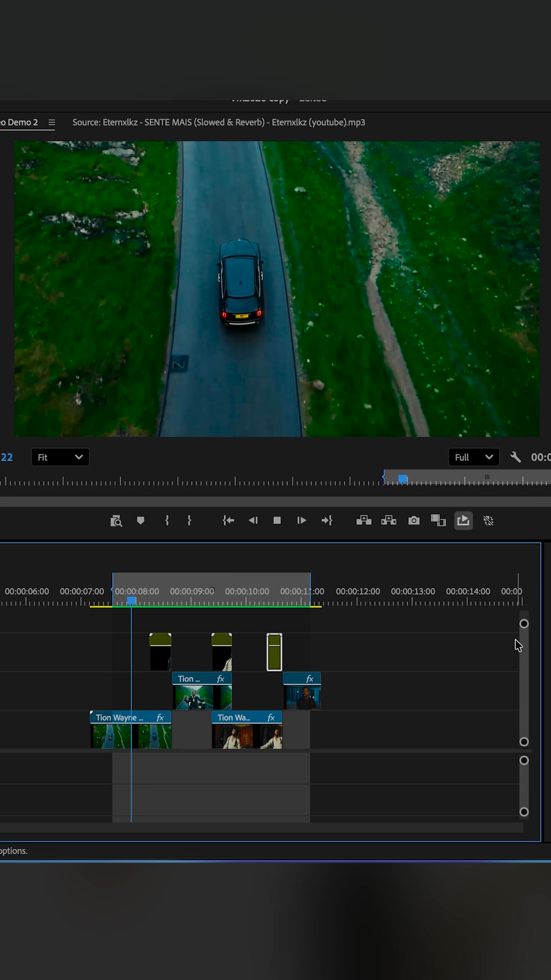Click the lowest audio track zoom handle
The width and height of the screenshot is (551, 980).
coord(524,812)
